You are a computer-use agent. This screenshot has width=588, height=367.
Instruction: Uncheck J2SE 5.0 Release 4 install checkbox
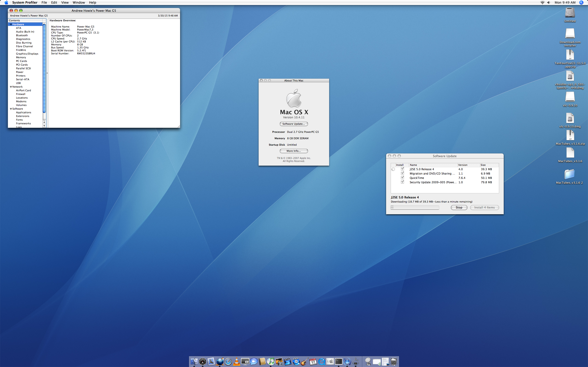pyautogui.click(x=402, y=169)
